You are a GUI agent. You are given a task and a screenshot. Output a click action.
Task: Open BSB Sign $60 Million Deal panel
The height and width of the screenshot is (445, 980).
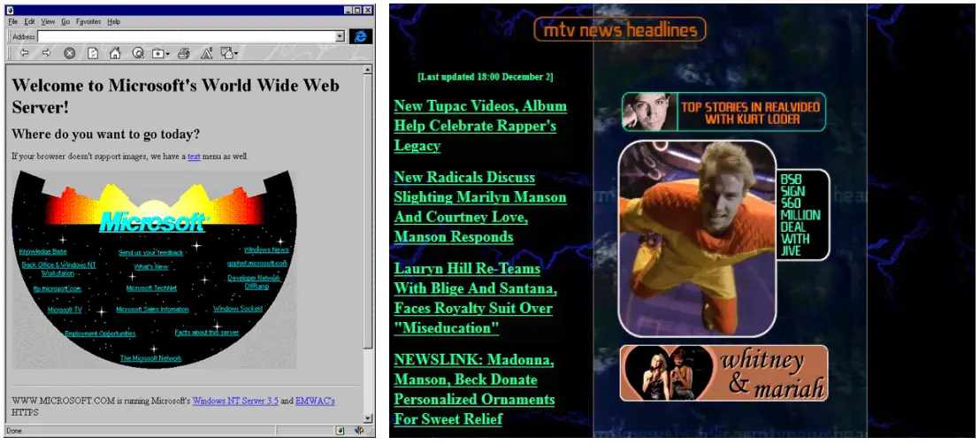(802, 215)
